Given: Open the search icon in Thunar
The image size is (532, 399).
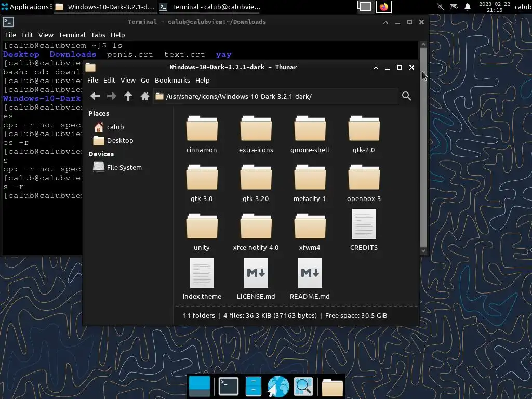Looking at the screenshot, I should click(x=406, y=96).
